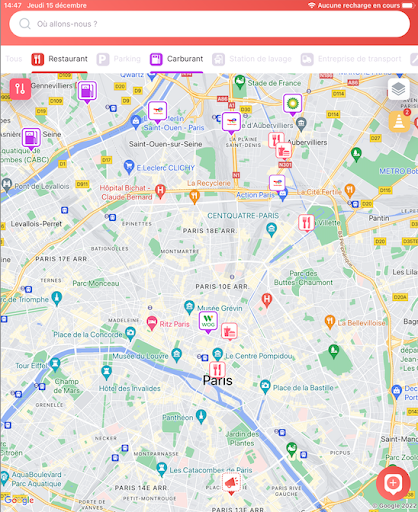Open the map filters button

click(x=20, y=89)
